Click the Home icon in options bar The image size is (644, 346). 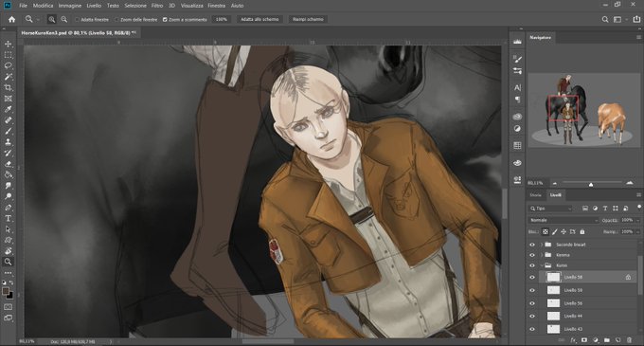tap(11, 19)
